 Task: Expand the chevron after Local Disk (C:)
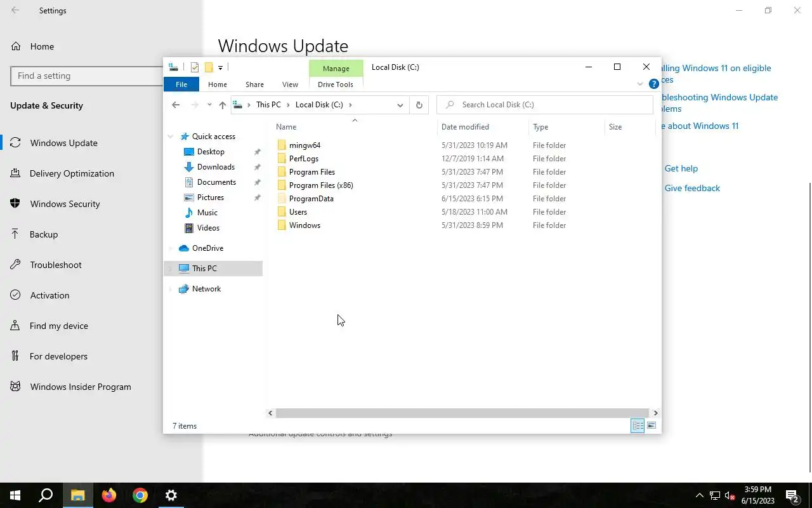point(350,105)
